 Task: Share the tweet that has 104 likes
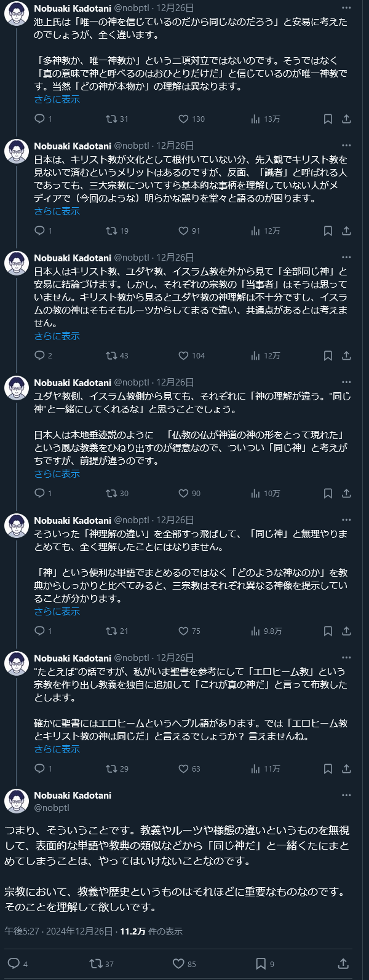tap(346, 355)
